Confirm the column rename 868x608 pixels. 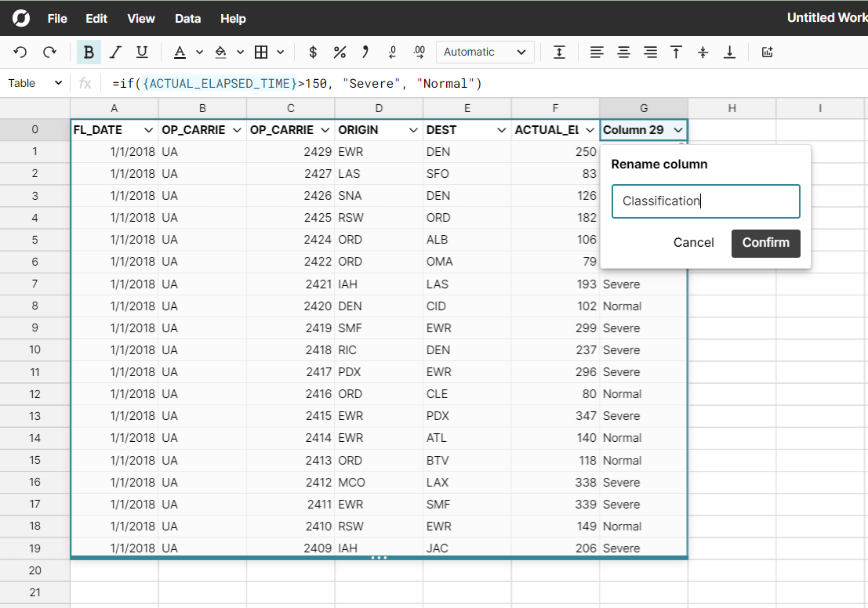765,243
